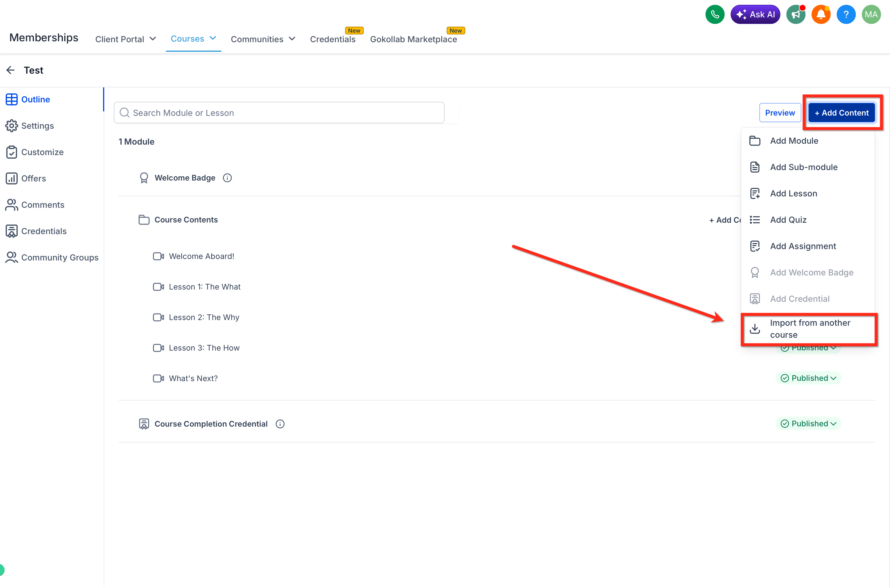Click the Course Completion Credential info icon

(280, 424)
